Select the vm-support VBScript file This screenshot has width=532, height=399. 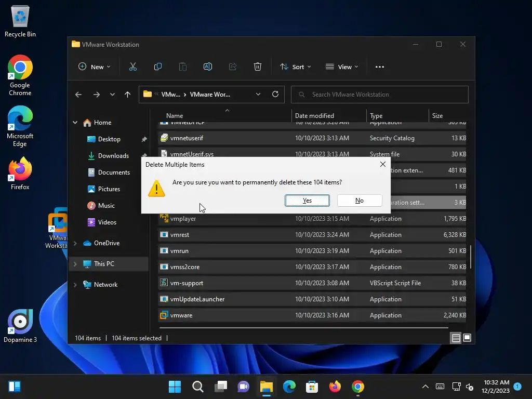312,283
